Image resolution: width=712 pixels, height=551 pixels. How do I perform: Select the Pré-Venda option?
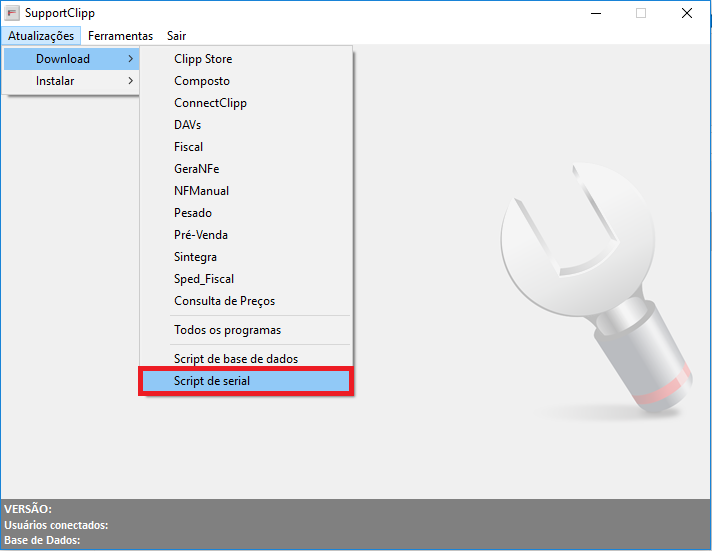201,235
